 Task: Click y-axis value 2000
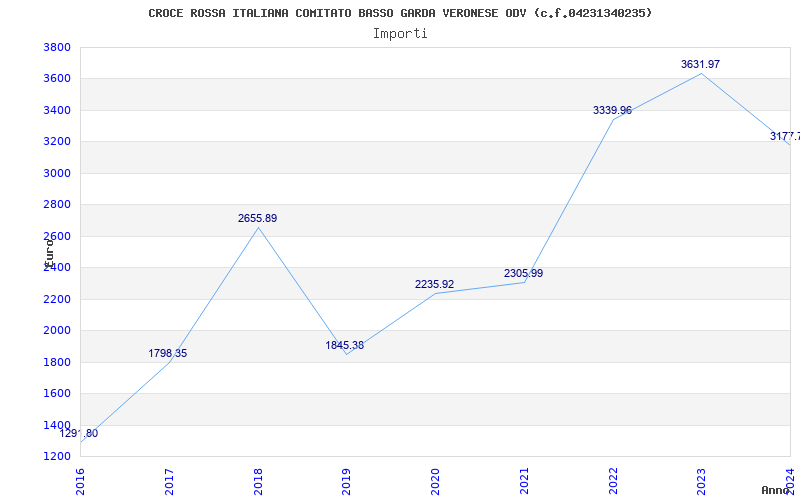point(57,331)
